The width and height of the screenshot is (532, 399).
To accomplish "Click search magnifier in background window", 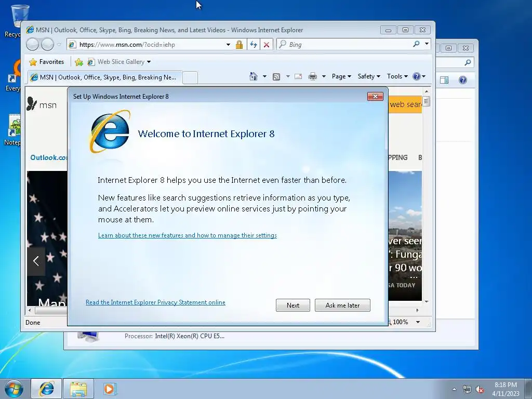I will pos(468,62).
